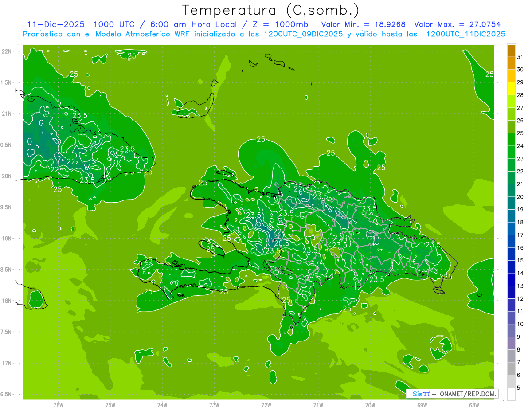Click the color scale value "20"
This screenshot has height=411, width=532.
520,197
